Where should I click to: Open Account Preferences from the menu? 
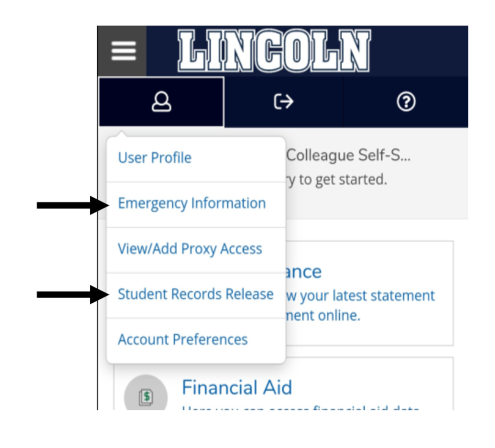183,339
